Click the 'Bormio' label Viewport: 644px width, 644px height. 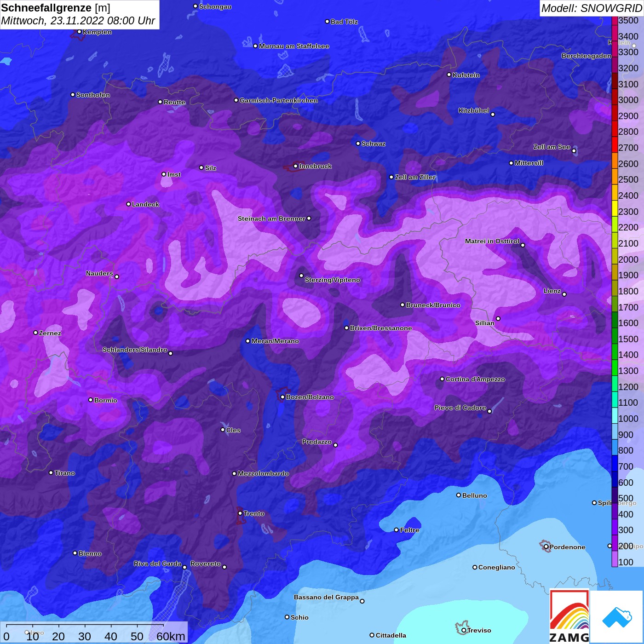click(106, 400)
